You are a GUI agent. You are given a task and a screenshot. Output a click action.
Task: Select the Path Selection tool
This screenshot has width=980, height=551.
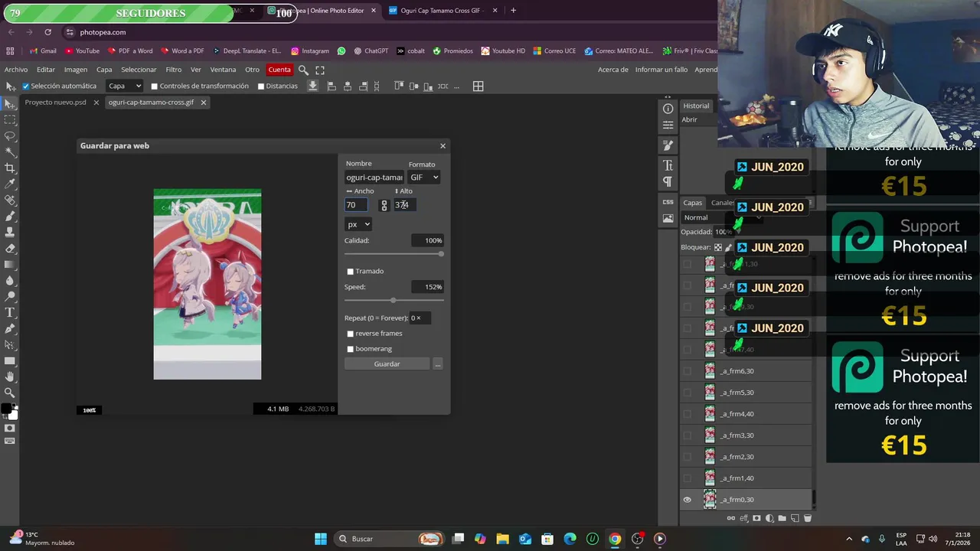pyautogui.click(x=10, y=345)
